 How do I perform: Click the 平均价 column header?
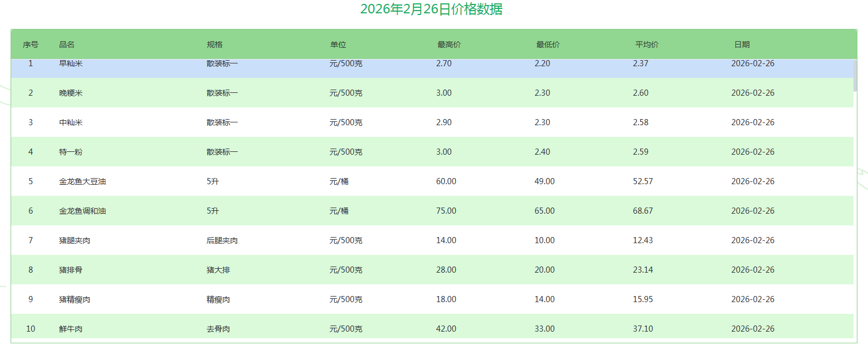pyautogui.click(x=647, y=45)
